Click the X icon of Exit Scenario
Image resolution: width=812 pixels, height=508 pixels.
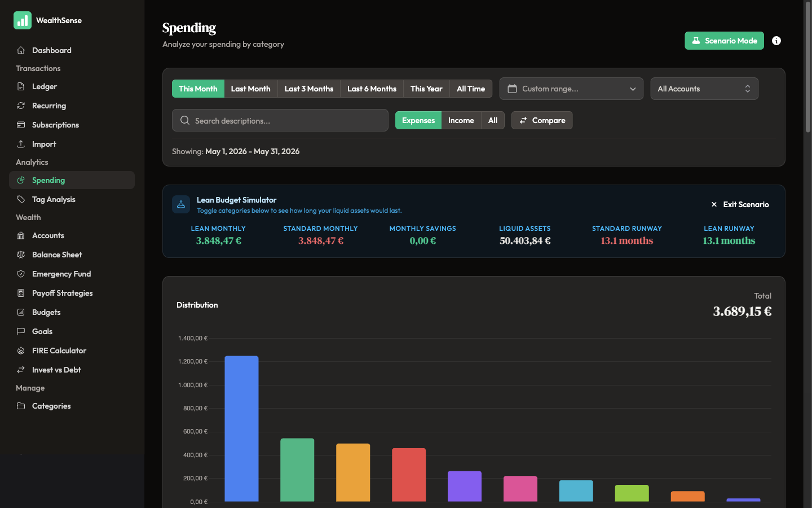pyautogui.click(x=714, y=204)
